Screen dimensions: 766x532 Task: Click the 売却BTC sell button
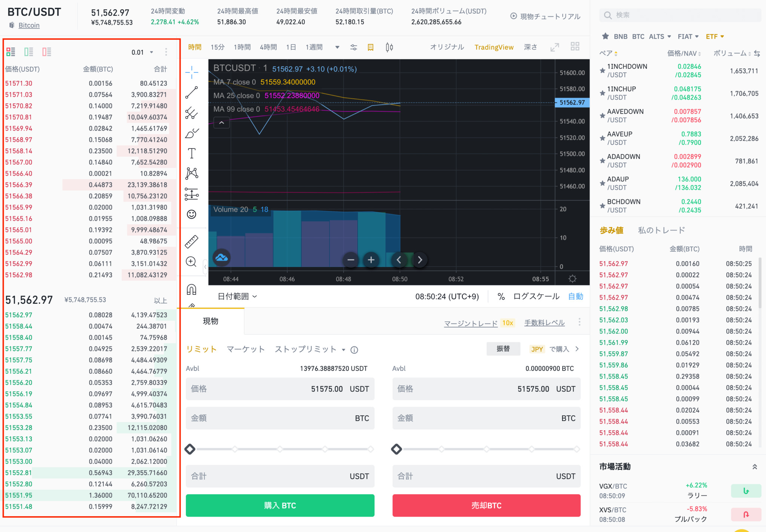click(486, 505)
